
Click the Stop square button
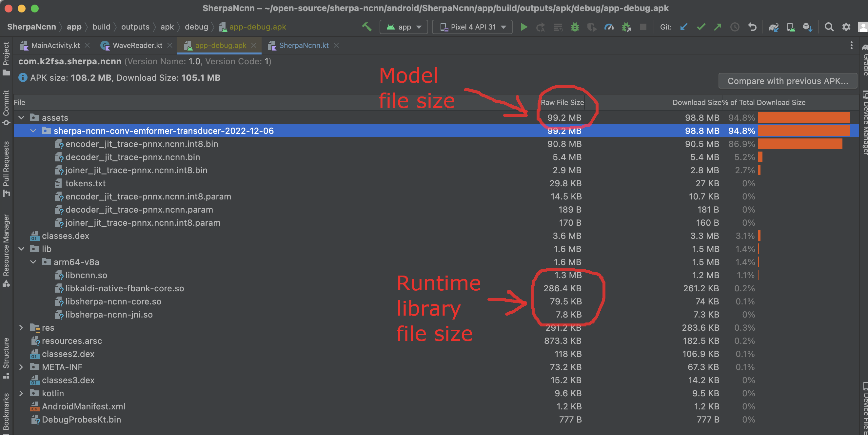[643, 27]
